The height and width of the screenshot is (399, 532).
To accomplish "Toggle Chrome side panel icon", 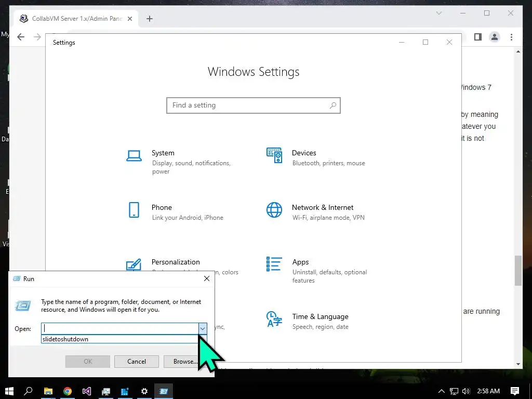I will (478, 37).
